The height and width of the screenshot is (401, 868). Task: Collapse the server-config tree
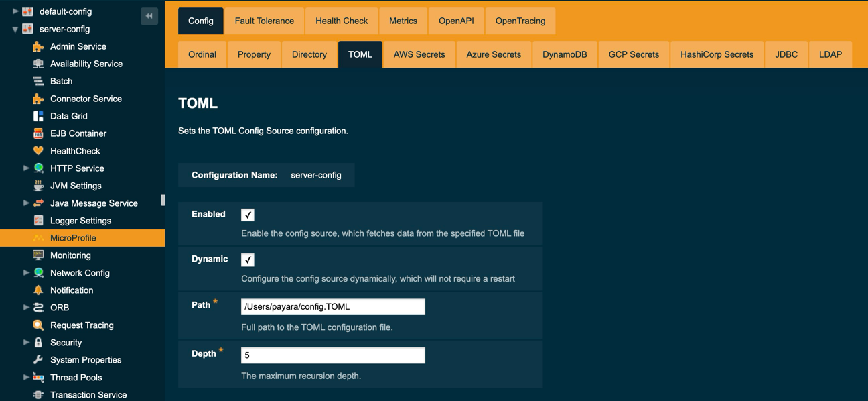click(x=15, y=29)
